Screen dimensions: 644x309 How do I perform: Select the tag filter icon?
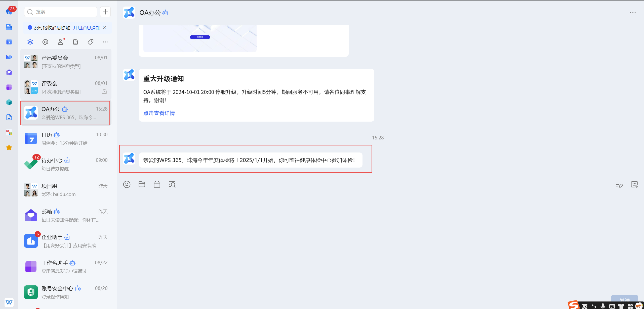click(x=90, y=42)
